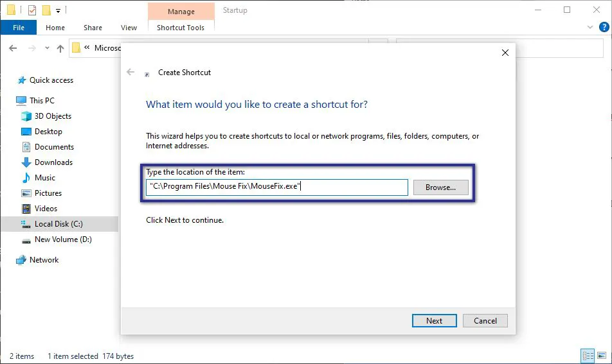Click the This PC monitor icon
This screenshot has width=612, height=364.
[21, 101]
